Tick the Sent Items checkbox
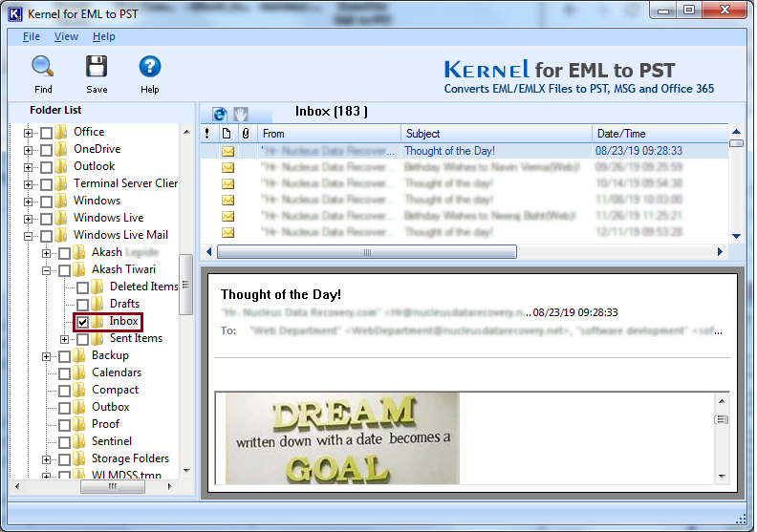 click(82, 340)
